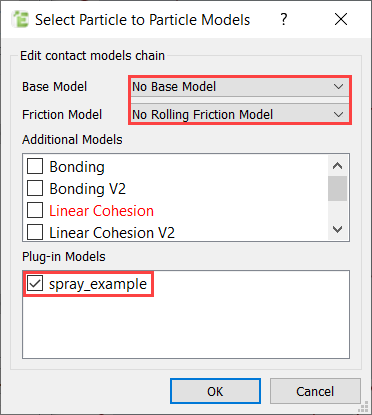Confirm with the OK button
Viewport: 372px width, 415px height.
(215, 391)
